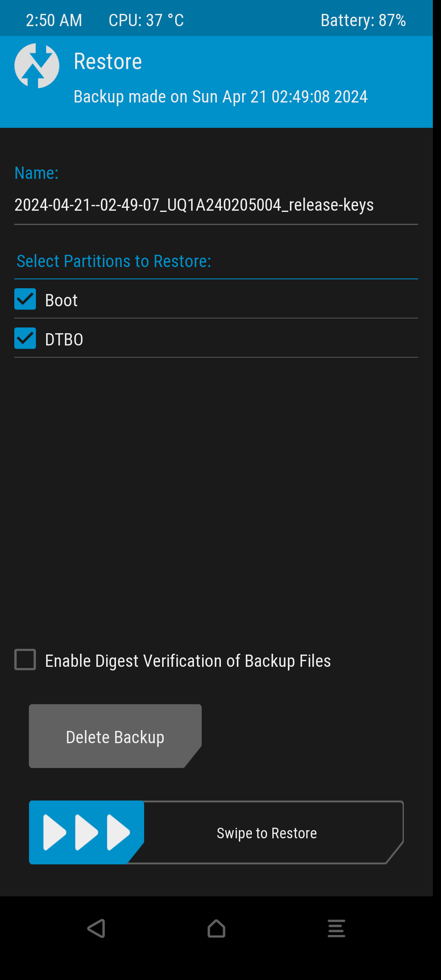The height and width of the screenshot is (980, 441).
Task: Tap the Name: field label
Action: pos(36,173)
